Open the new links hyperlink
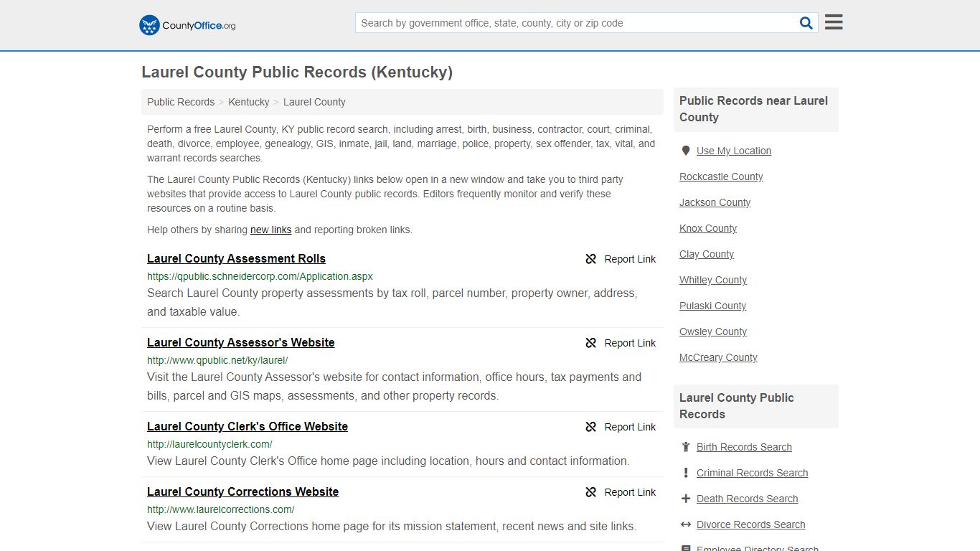 point(270,230)
